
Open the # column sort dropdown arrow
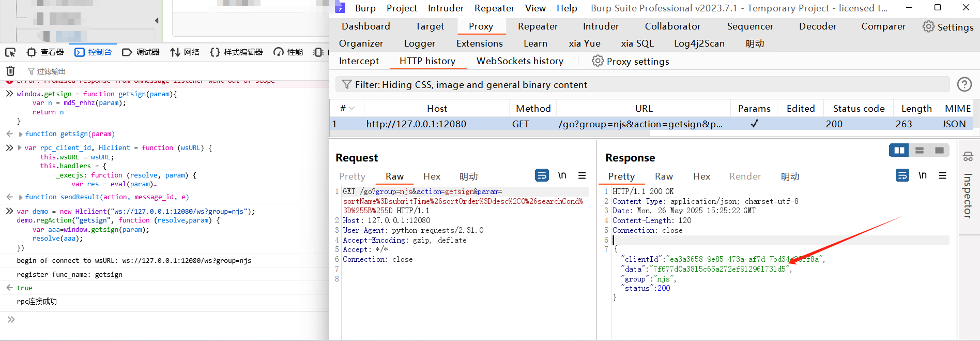pyautogui.click(x=352, y=108)
